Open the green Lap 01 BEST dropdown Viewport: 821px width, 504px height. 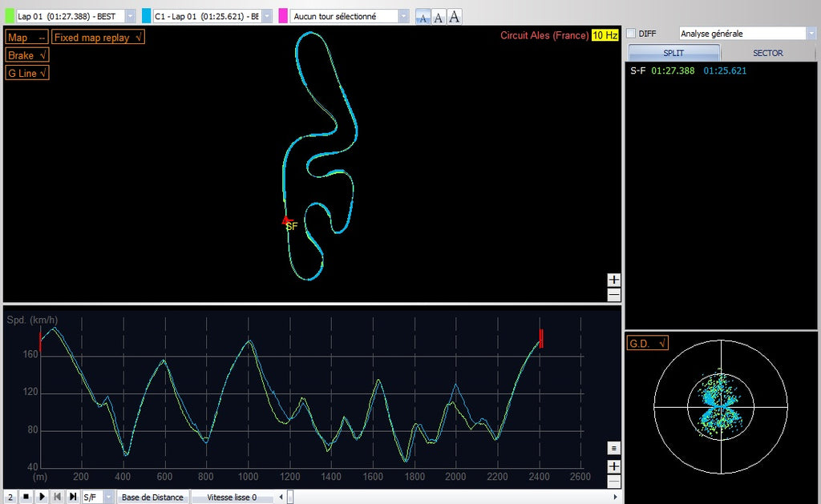[131, 16]
